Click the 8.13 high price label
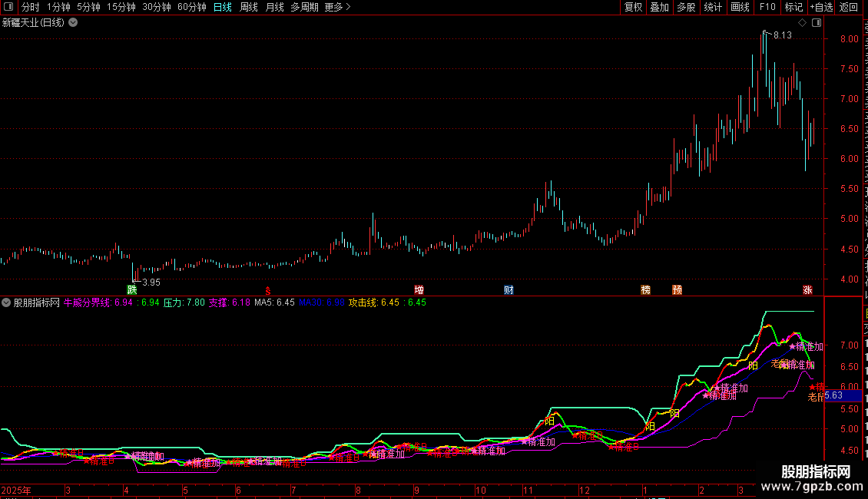The width and height of the screenshot is (868, 499). 782,35
